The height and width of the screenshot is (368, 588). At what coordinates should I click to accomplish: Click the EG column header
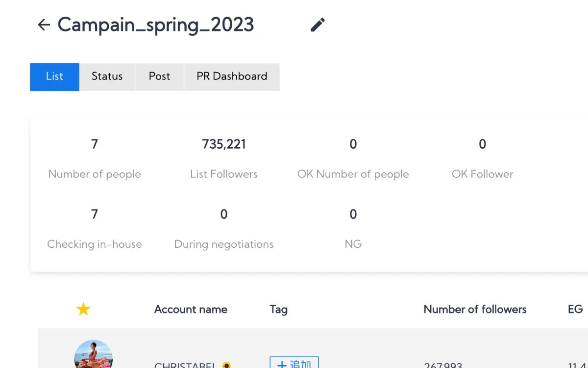pos(575,309)
